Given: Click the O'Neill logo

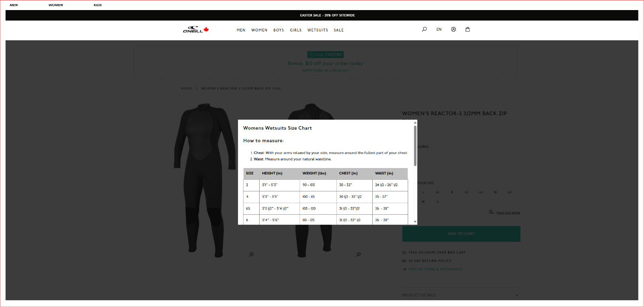Looking at the screenshot, I should 196,30.
